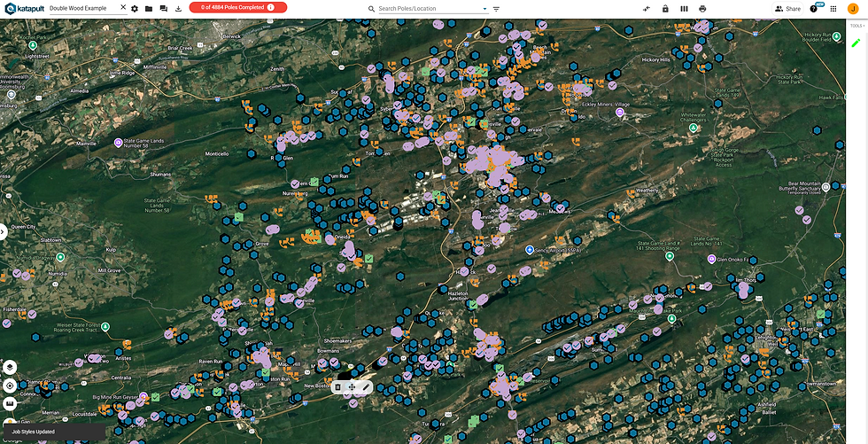The width and height of the screenshot is (868, 444).
Task: Click the Job Styles Updated notification
Action: pyautogui.click(x=54, y=432)
